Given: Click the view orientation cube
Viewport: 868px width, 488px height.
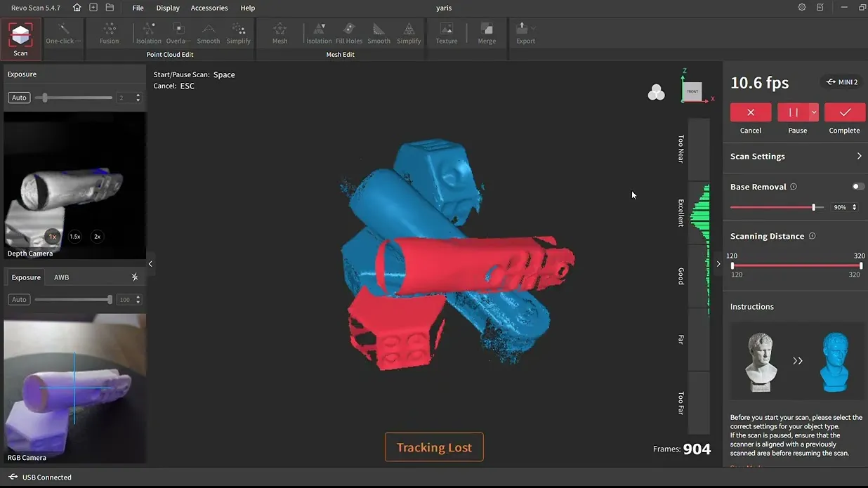Looking at the screenshot, I should (x=692, y=92).
